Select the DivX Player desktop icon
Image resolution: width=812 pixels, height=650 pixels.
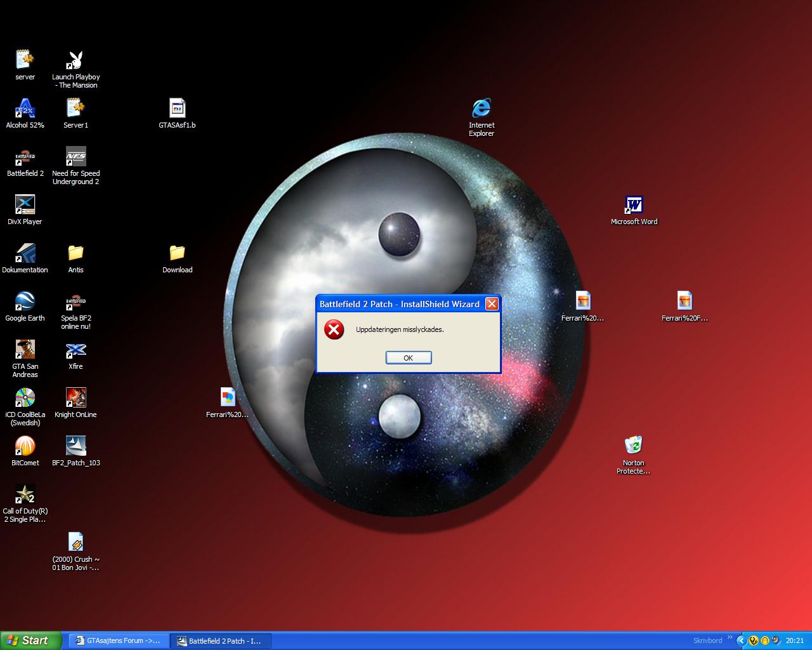point(25,209)
